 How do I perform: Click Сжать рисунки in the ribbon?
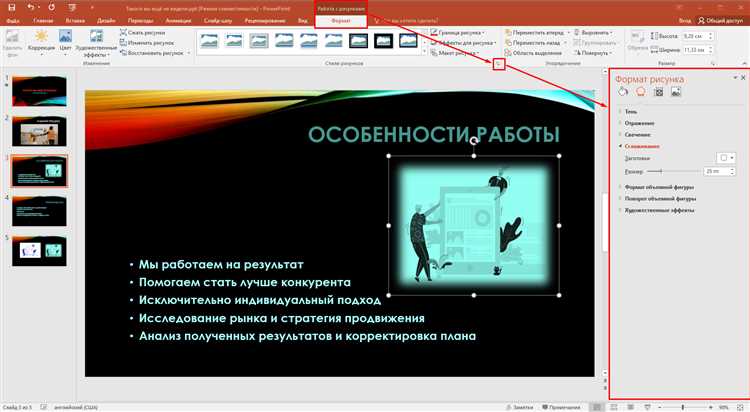tap(148, 33)
